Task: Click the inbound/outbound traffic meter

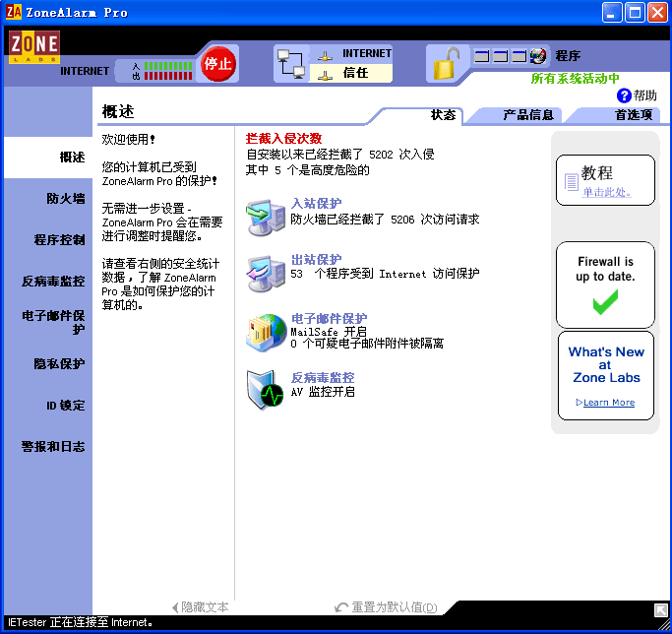Action: (x=162, y=71)
